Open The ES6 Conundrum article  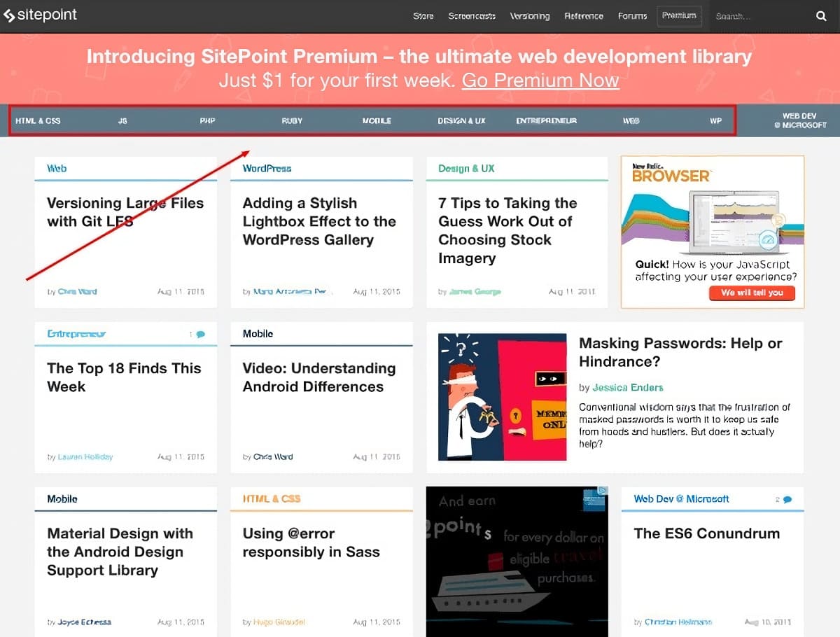coord(706,533)
